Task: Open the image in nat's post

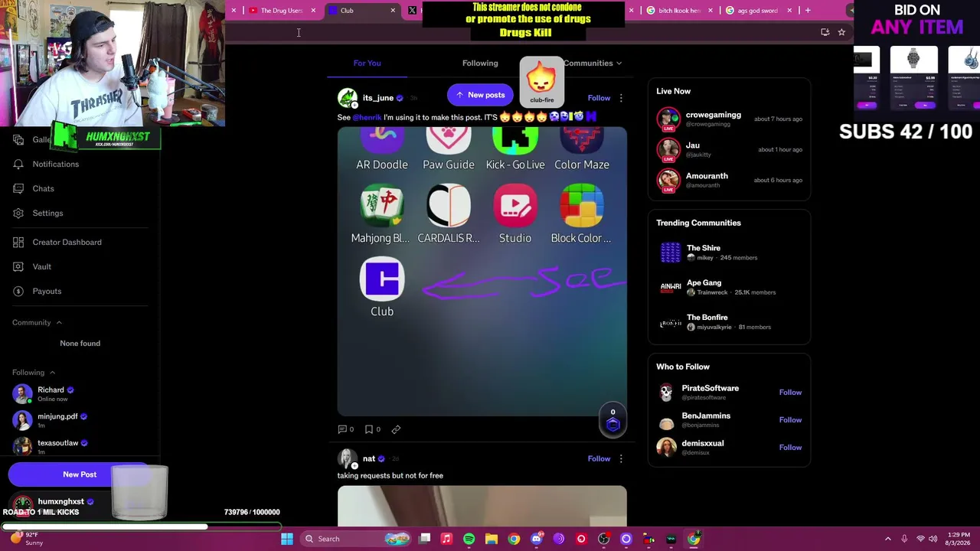Action: [x=482, y=507]
